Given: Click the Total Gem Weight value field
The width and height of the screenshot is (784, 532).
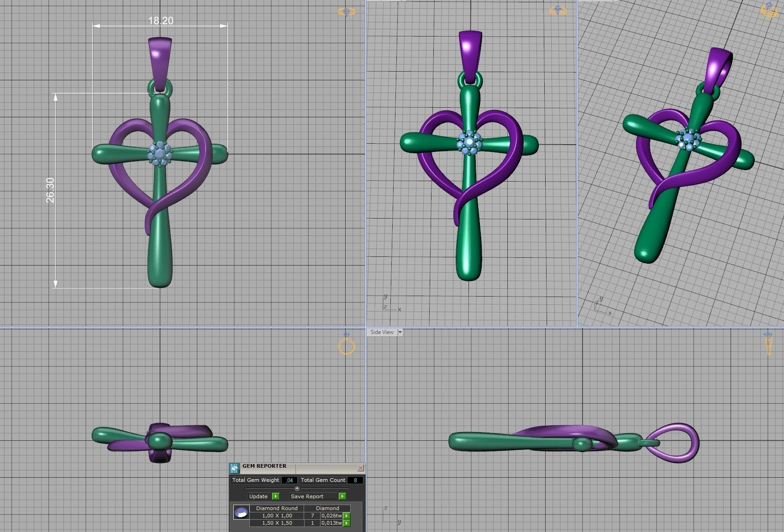Looking at the screenshot, I should coord(289,480).
